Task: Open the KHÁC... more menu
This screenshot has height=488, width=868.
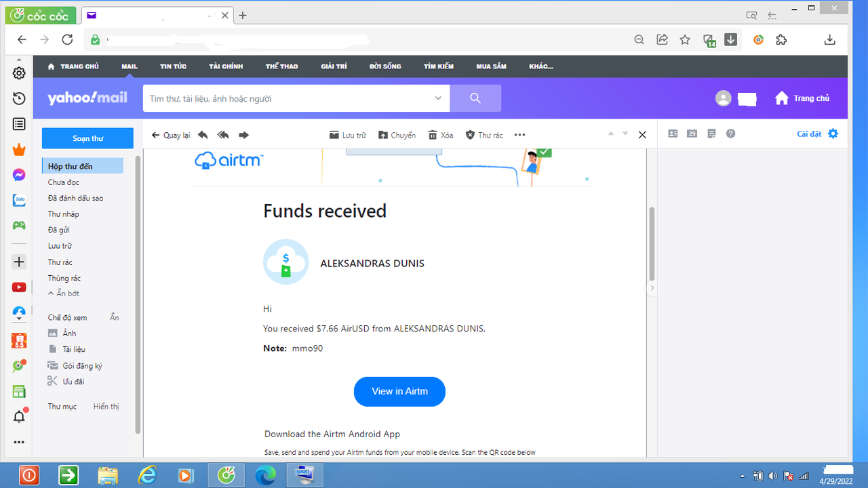Action: click(x=541, y=66)
